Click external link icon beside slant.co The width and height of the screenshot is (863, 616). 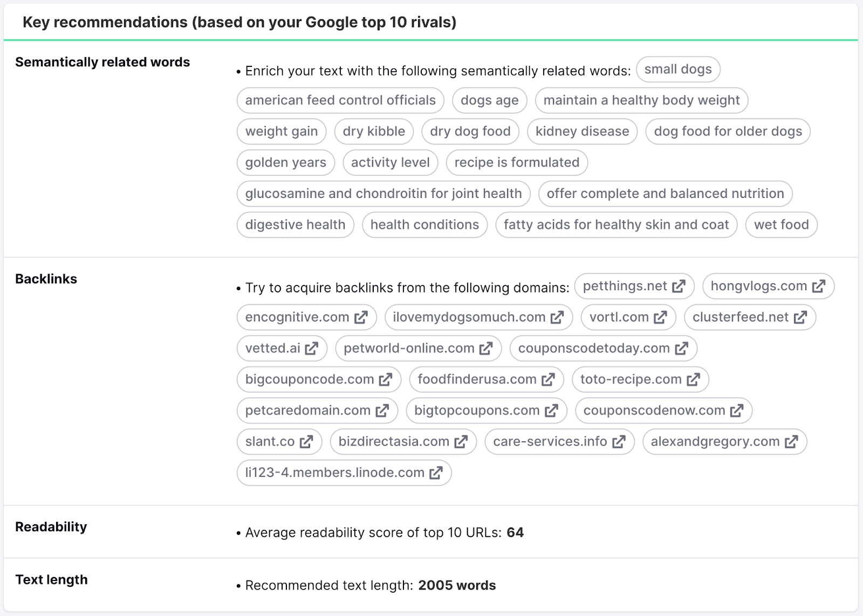(306, 442)
